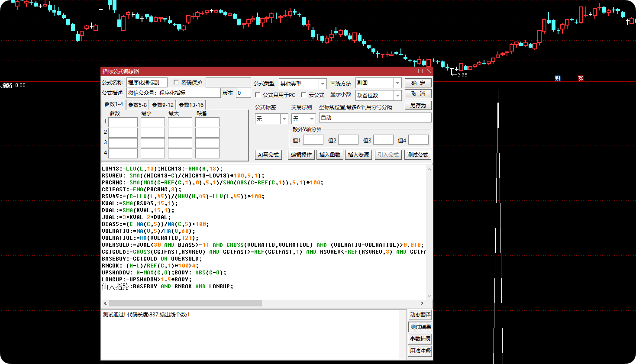Click the 财 marker icon on chart

pos(558,78)
